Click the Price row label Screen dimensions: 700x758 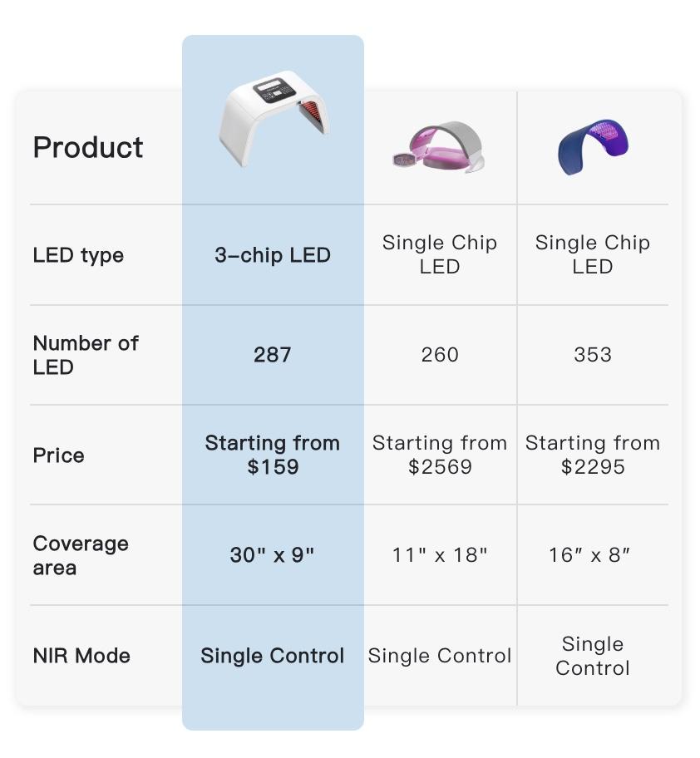[58, 455]
